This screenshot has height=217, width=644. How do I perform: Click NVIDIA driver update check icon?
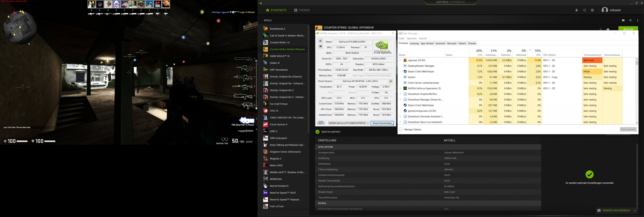(x=390, y=81)
